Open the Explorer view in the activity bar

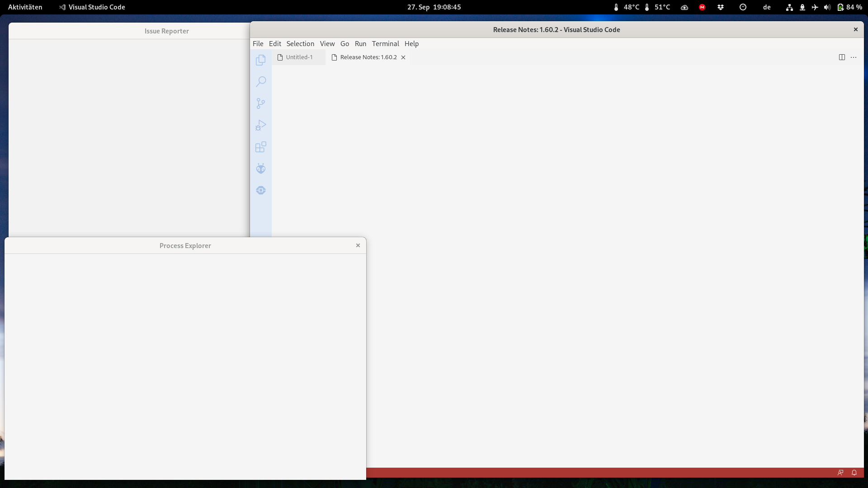[260, 60]
